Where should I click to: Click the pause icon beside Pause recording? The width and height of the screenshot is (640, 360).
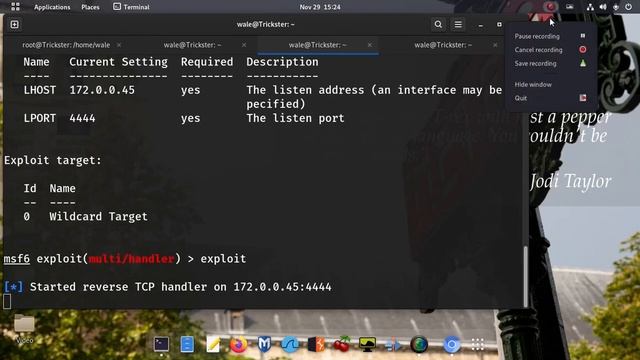(x=582, y=36)
